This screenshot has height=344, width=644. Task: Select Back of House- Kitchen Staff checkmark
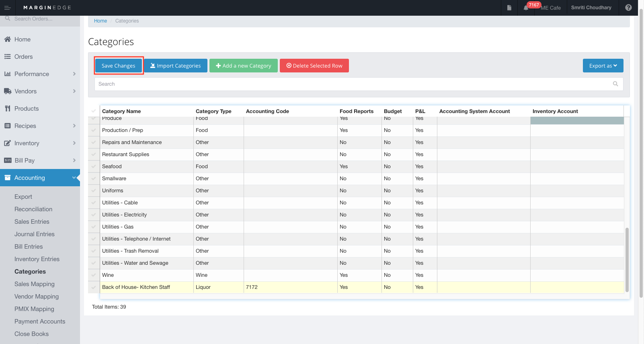click(94, 287)
